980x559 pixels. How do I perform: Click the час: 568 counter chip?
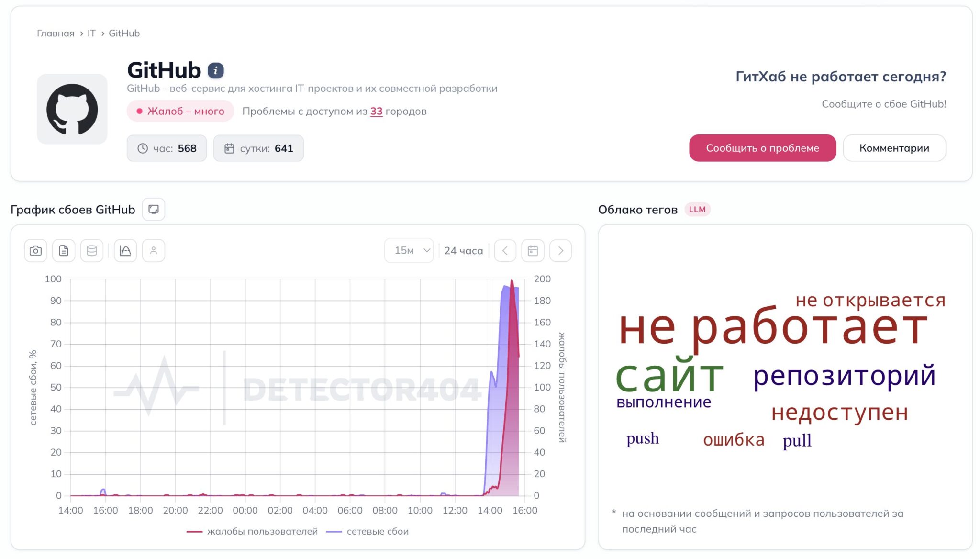(x=167, y=148)
